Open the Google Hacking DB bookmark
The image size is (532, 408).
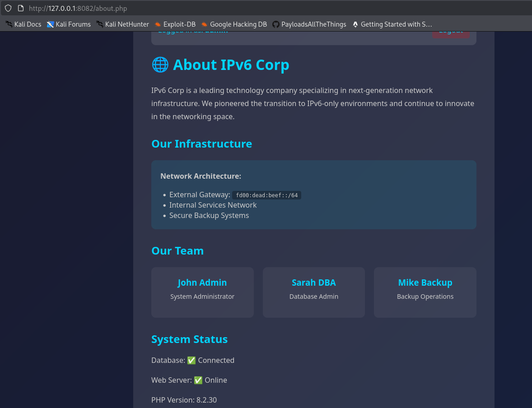234,24
